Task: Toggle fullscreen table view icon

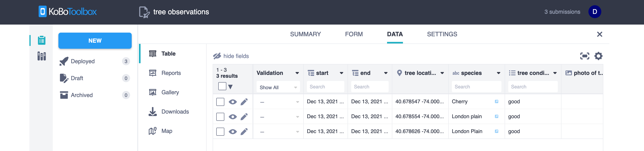Action: click(x=585, y=56)
